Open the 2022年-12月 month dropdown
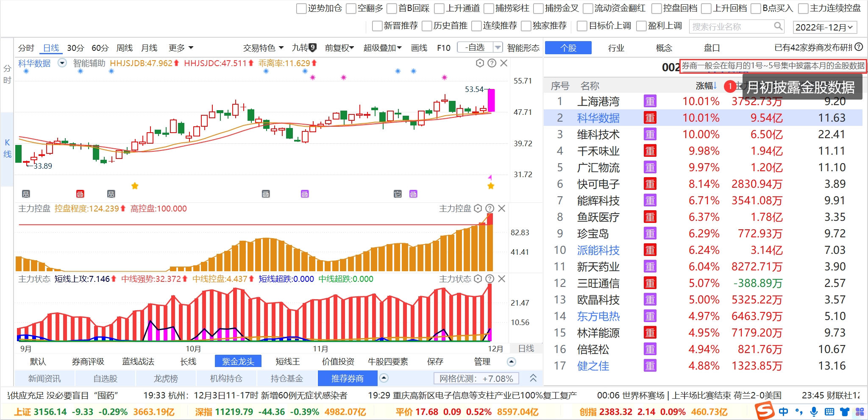The width and height of the screenshot is (868, 420). [x=825, y=27]
